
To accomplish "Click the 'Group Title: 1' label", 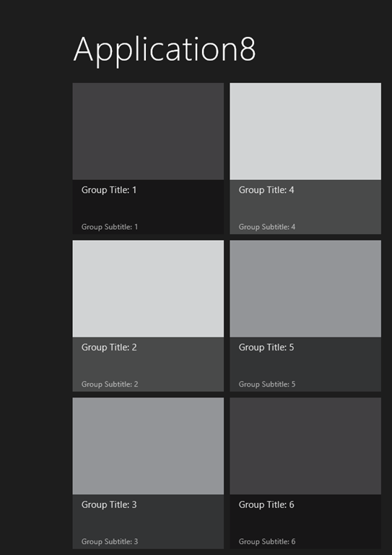I will (109, 190).
